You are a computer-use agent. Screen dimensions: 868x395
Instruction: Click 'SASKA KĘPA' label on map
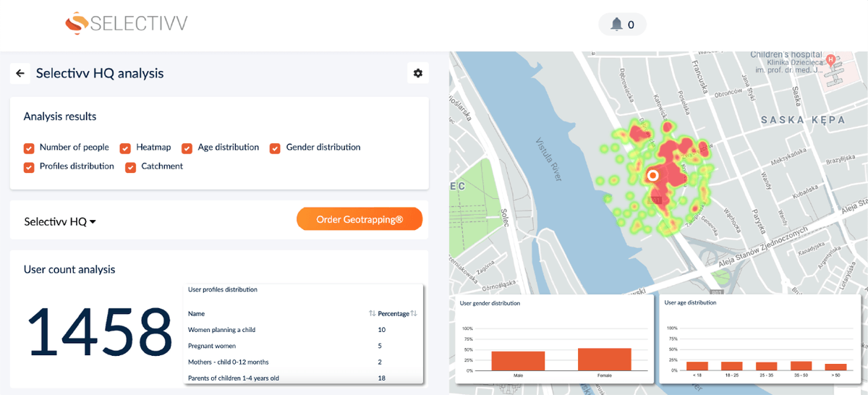[801, 119]
